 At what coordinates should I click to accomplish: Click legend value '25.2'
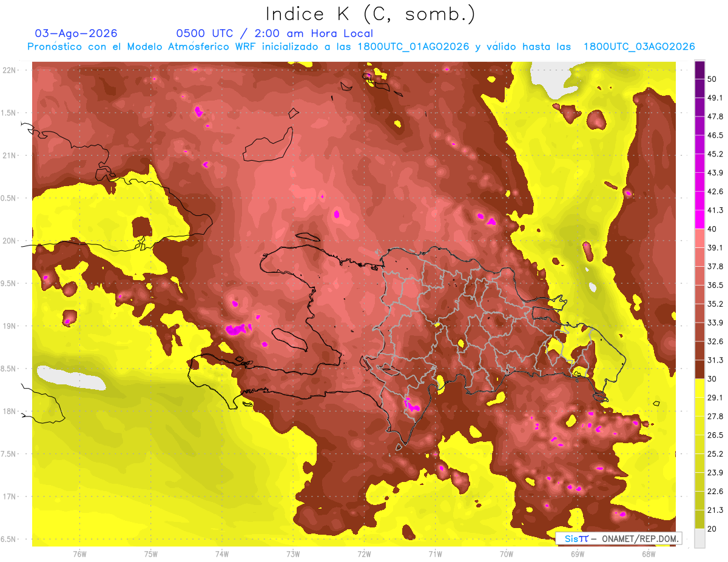(x=715, y=454)
